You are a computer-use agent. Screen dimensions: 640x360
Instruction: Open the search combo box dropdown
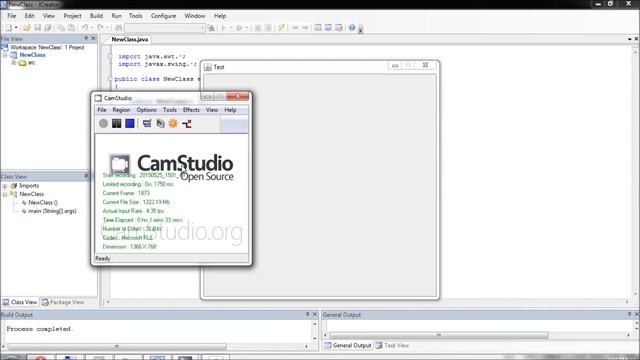(202, 28)
